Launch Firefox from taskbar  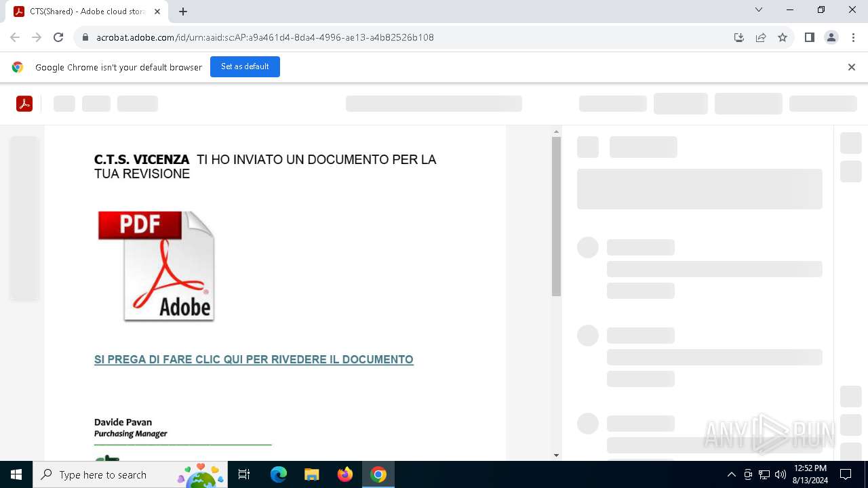pos(345,474)
